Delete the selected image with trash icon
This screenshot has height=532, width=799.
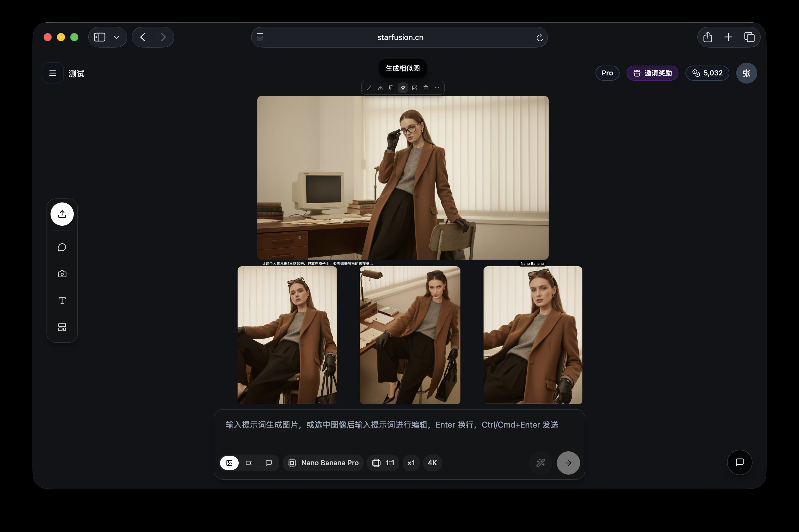pyautogui.click(x=425, y=88)
